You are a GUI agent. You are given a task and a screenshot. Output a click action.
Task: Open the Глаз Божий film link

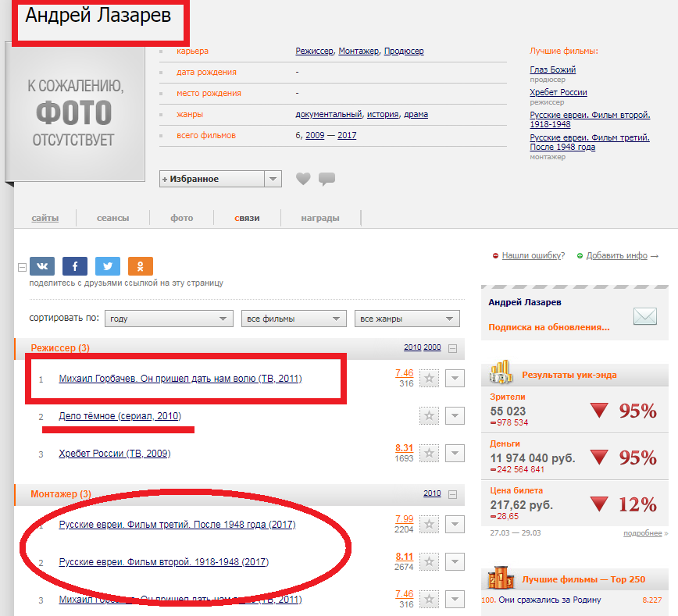(x=552, y=69)
